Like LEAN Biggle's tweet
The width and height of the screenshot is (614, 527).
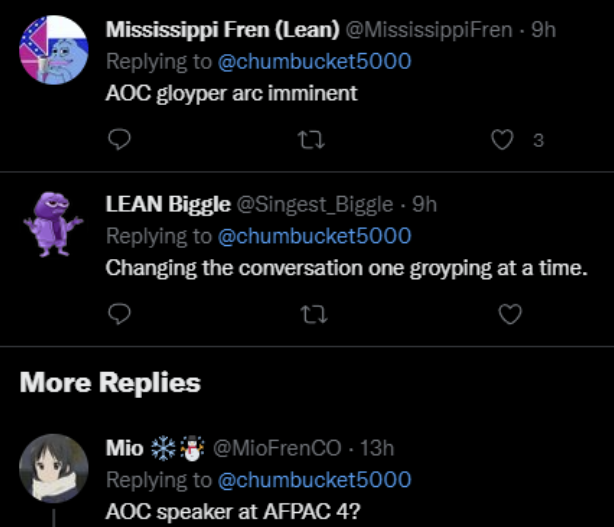coord(510,314)
